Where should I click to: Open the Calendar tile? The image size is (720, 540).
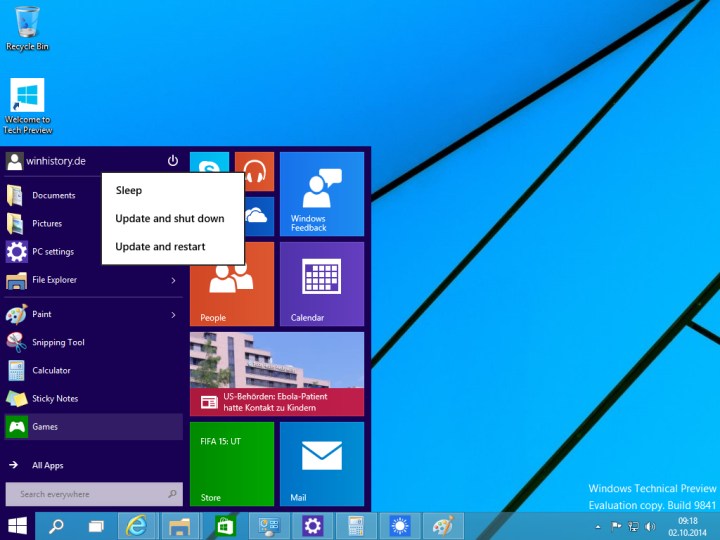[322, 284]
